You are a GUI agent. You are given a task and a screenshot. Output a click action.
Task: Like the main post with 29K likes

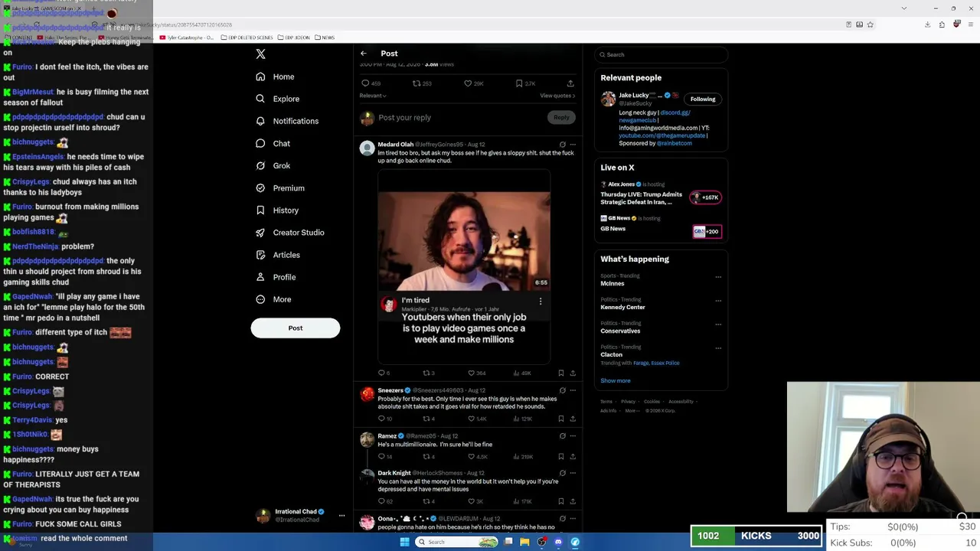pos(468,83)
